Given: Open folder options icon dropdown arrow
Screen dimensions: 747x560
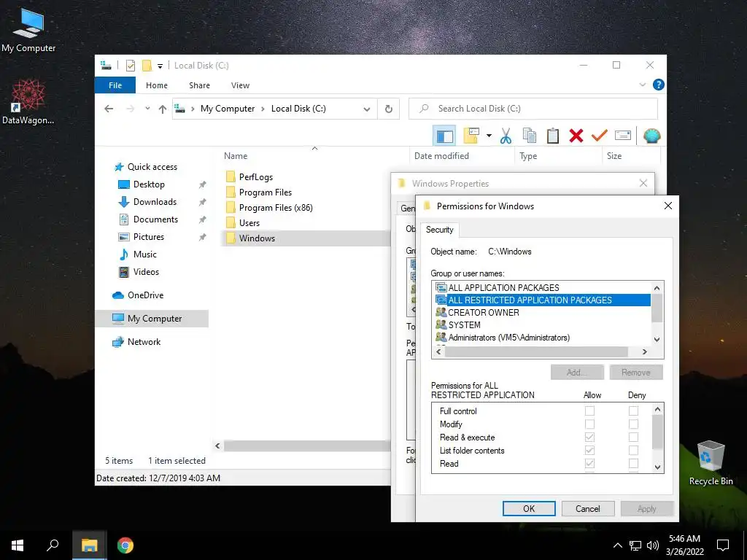Looking at the screenshot, I should tap(489, 136).
